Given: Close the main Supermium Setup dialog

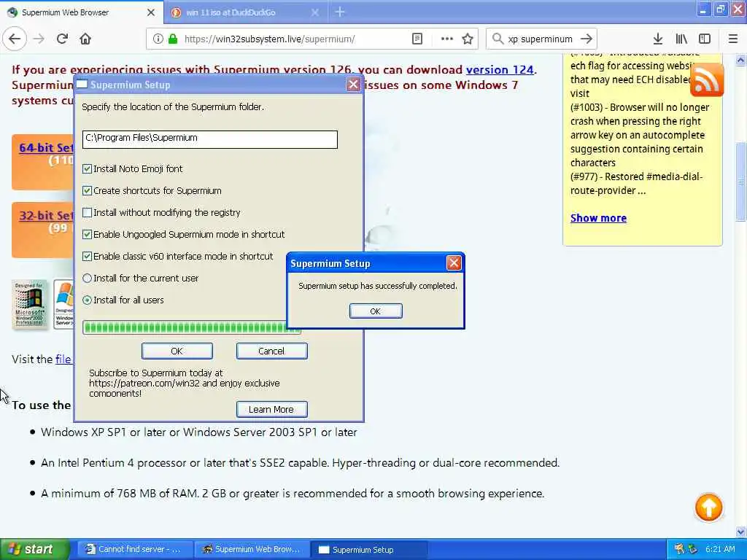Looking at the screenshot, I should pos(353,85).
